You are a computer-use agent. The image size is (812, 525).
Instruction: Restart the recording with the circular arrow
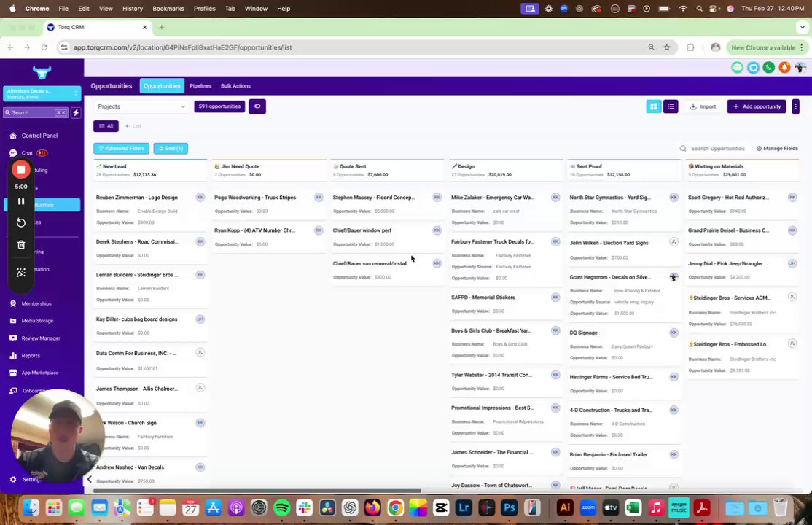[x=21, y=223]
